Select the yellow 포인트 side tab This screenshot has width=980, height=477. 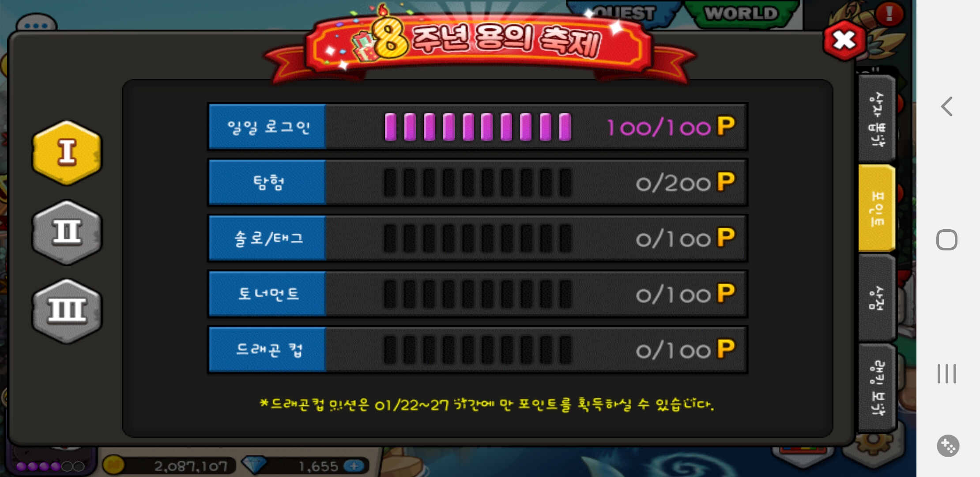coord(877,208)
